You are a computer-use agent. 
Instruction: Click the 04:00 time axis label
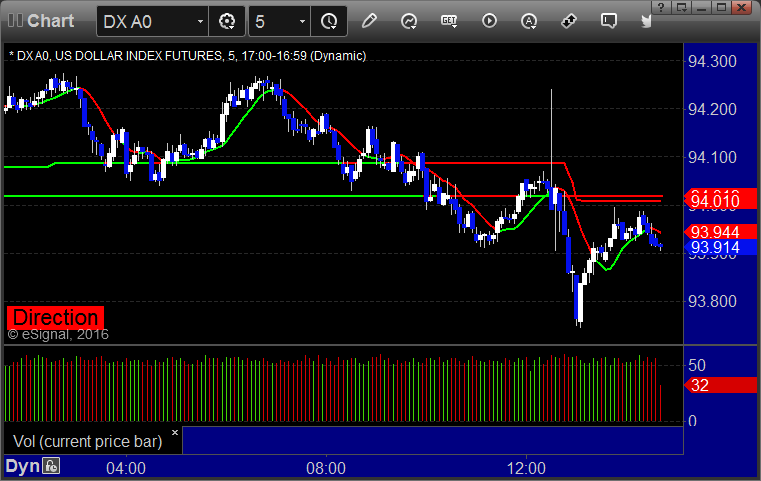pos(126,468)
